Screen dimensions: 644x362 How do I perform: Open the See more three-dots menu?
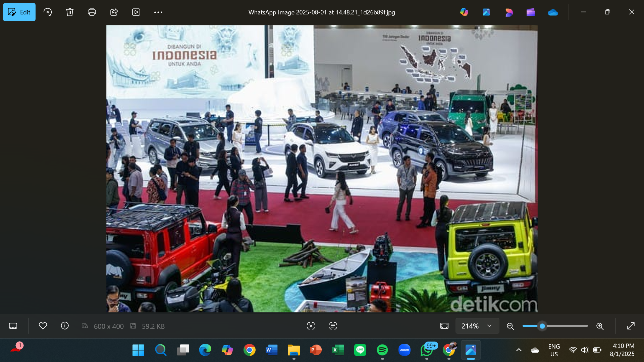point(158,12)
